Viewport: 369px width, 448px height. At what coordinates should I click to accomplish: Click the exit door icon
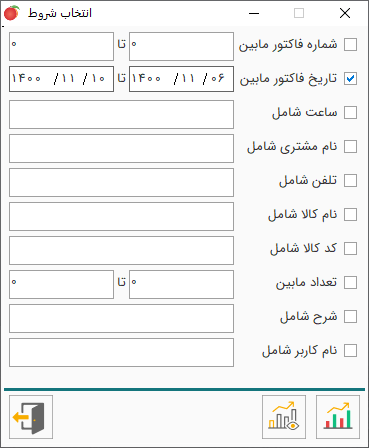(x=31, y=417)
